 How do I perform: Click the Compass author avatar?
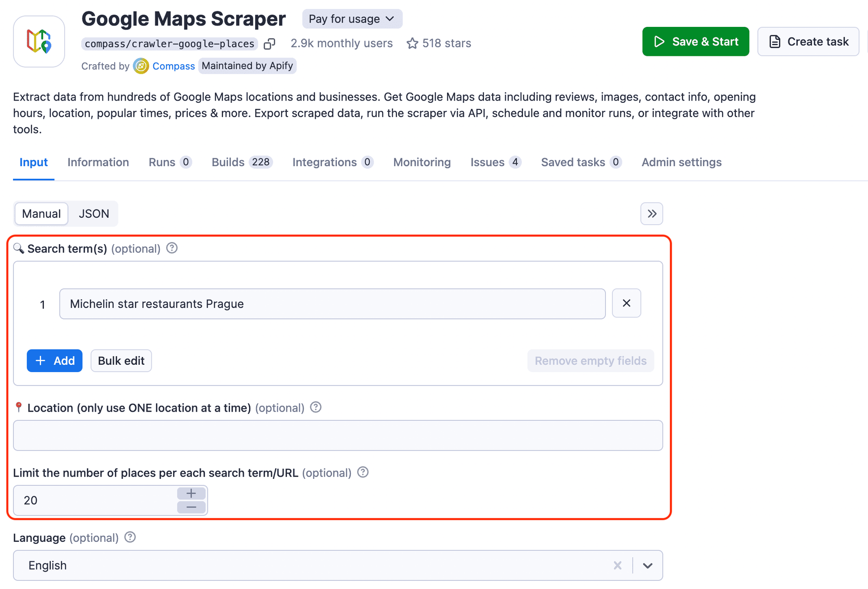click(141, 66)
